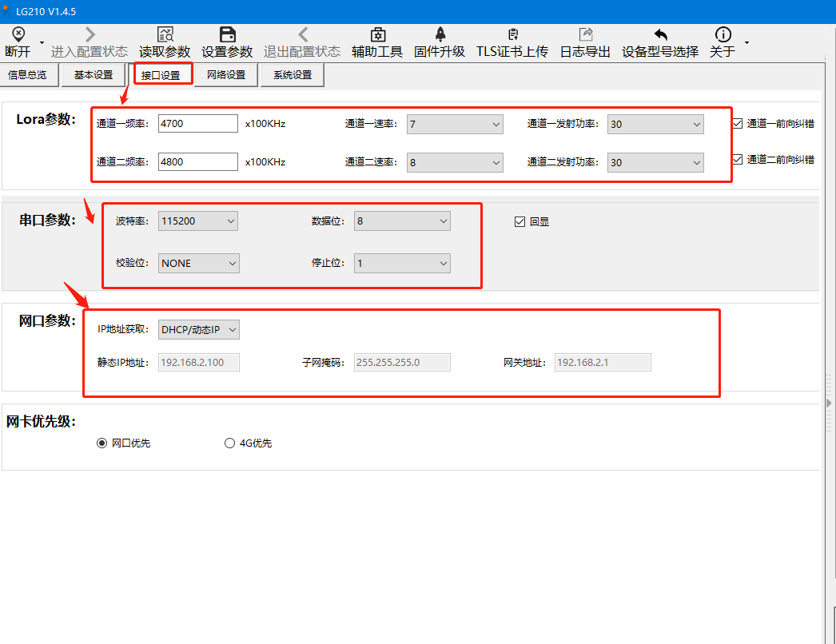Start 固件升级 firmware upgrade rocket icon
This screenshot has width=836, height=644.
[x=440, y=35]
